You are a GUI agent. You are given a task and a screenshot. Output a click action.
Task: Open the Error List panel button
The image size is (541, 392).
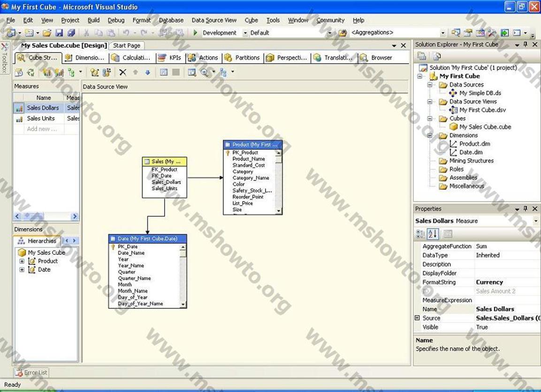tap(31, 372)
